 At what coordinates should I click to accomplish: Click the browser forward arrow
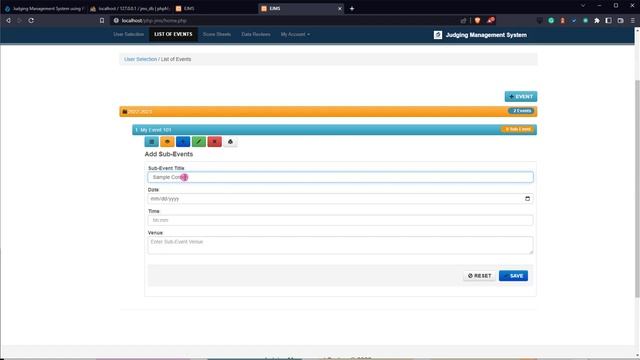tap(19, 20)
